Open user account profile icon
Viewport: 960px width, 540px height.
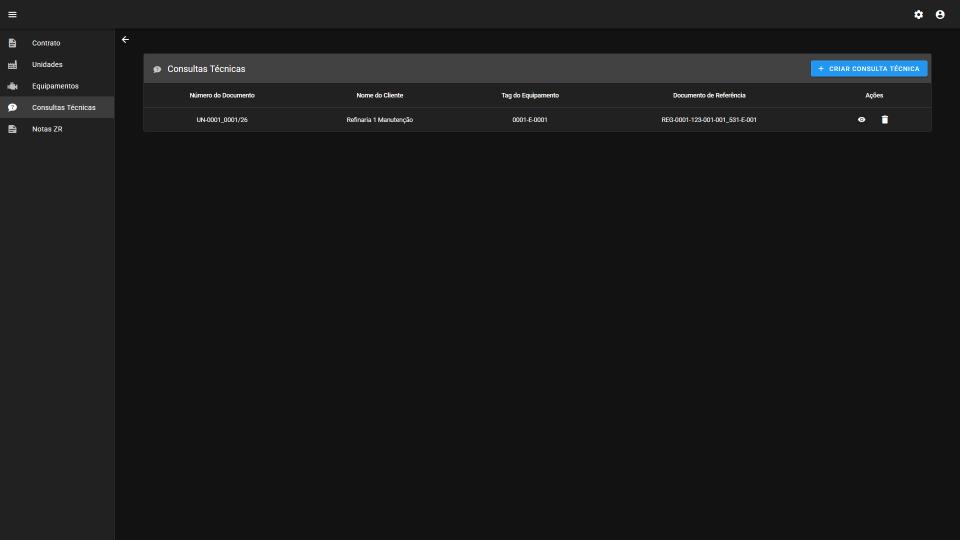pyautogui.click(x=940, y=14)
